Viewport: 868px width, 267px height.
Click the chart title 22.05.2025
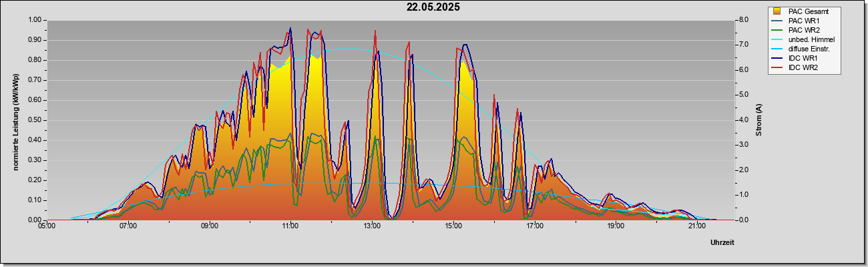click(x=433, y=7)
